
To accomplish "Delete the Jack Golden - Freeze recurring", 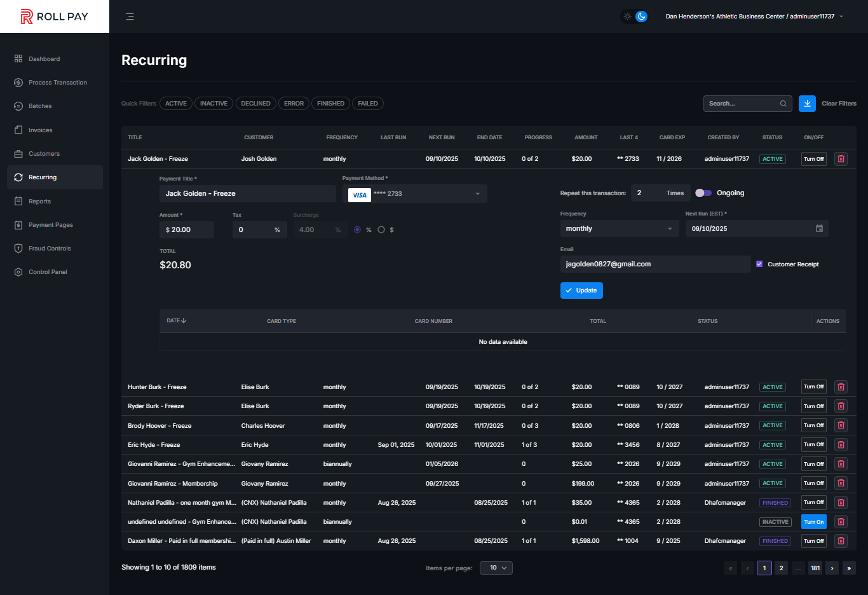I will click(841, 159).
